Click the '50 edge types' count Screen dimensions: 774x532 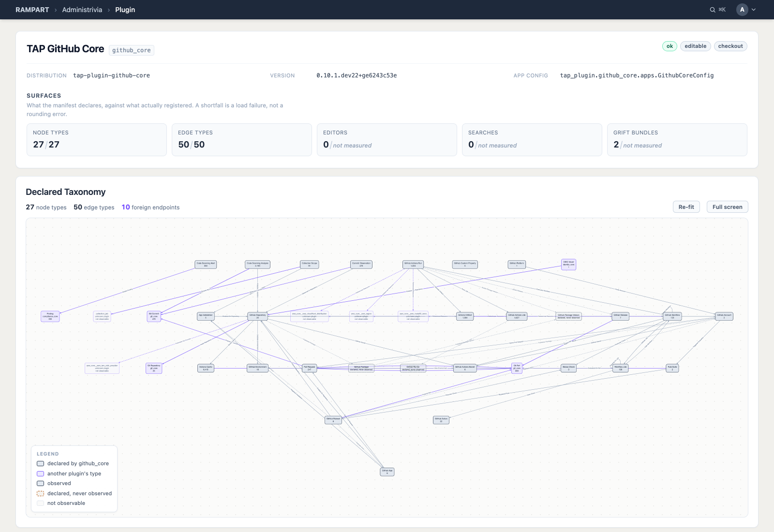pyautogui.click(x=94, y=207)
